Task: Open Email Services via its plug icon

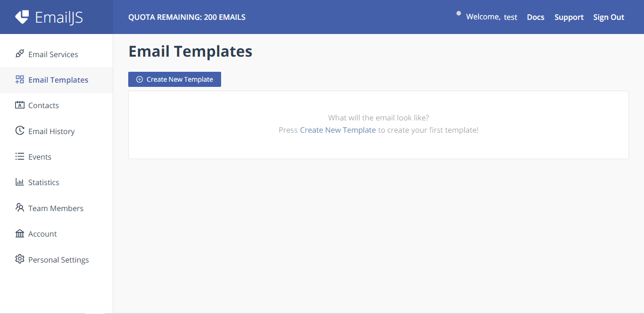Action: click(x=19, y=54)
